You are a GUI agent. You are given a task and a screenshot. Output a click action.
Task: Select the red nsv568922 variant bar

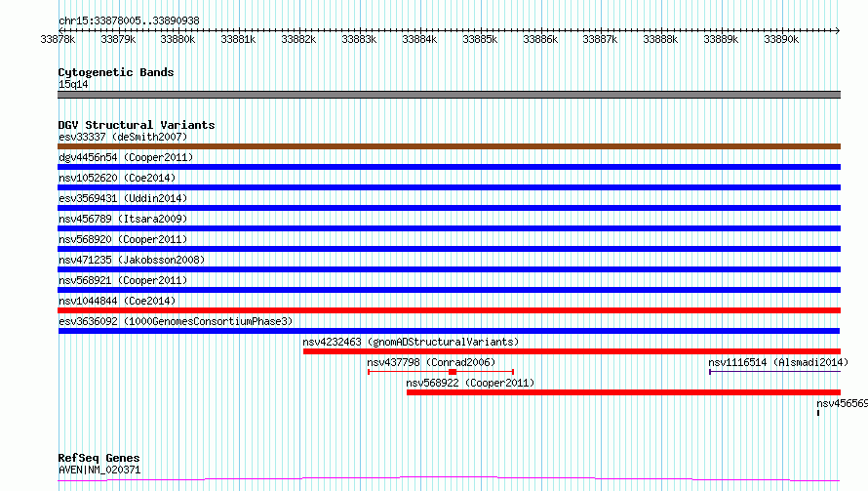coord(623,392)
